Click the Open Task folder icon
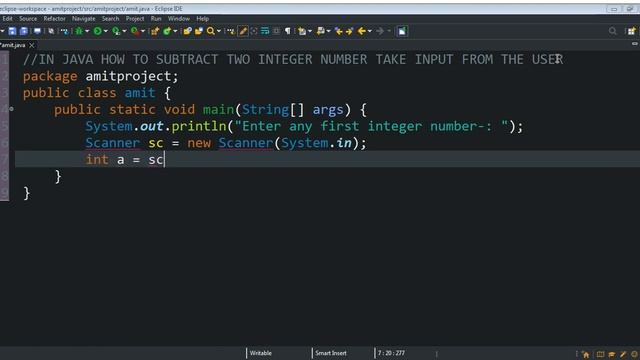The width and height of the screenshot is (640, 360). (x=199, y=31)
